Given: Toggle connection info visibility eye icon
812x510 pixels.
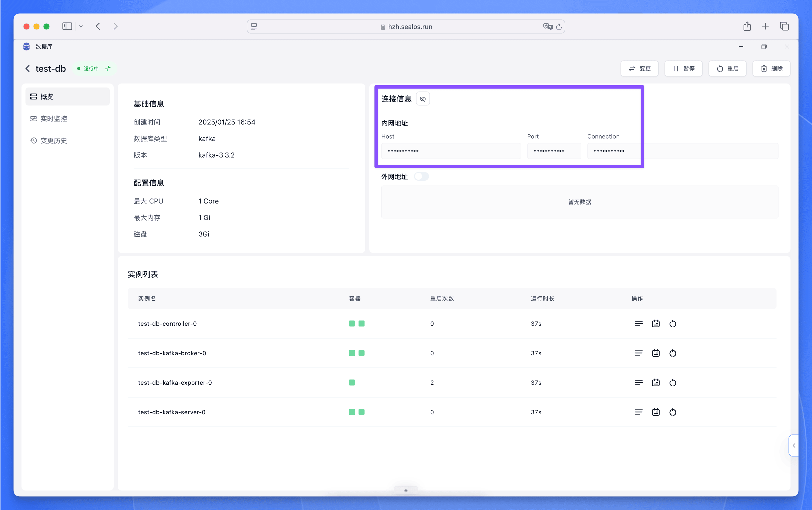Looking at the screenshot, I should click(423, 99).
